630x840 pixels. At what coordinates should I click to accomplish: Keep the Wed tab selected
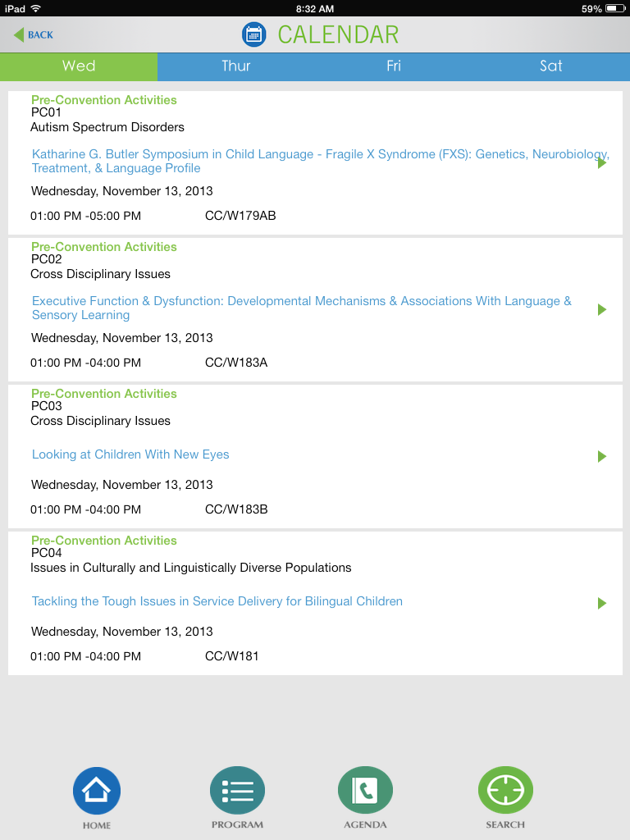79,66
